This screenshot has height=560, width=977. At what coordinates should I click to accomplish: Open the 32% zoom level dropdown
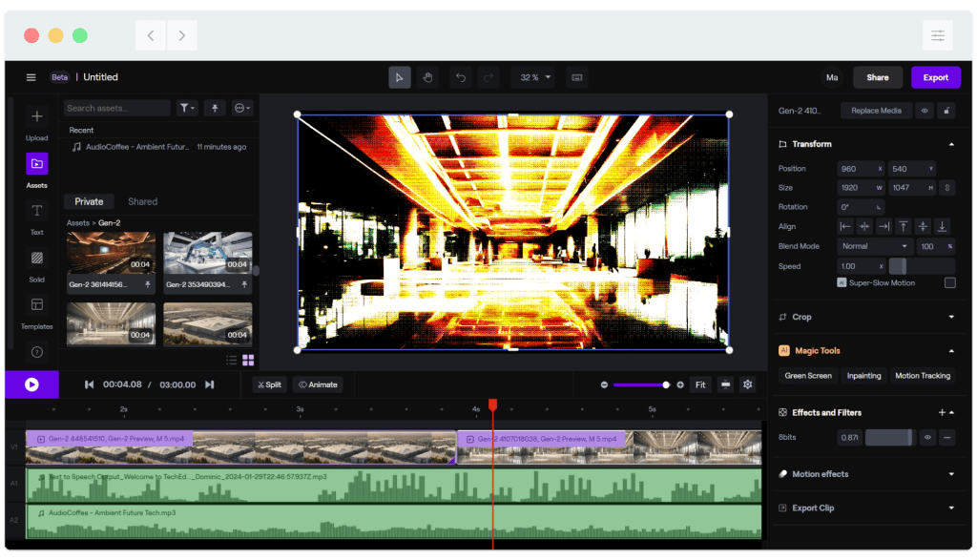coord(532,77)
